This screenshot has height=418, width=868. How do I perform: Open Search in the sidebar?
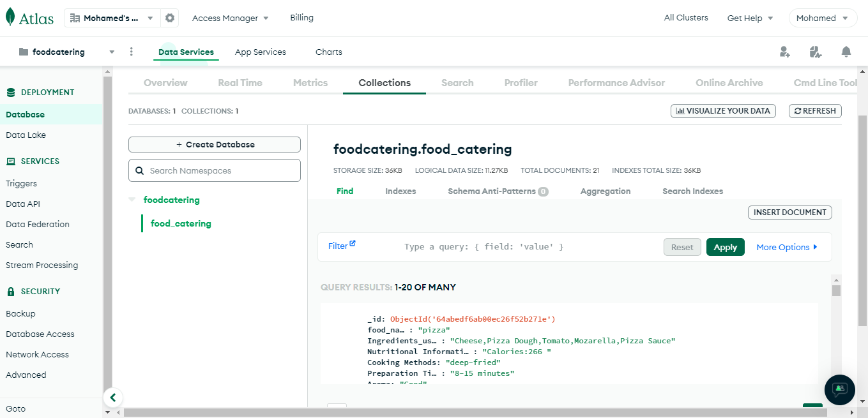tap(19, 245)
